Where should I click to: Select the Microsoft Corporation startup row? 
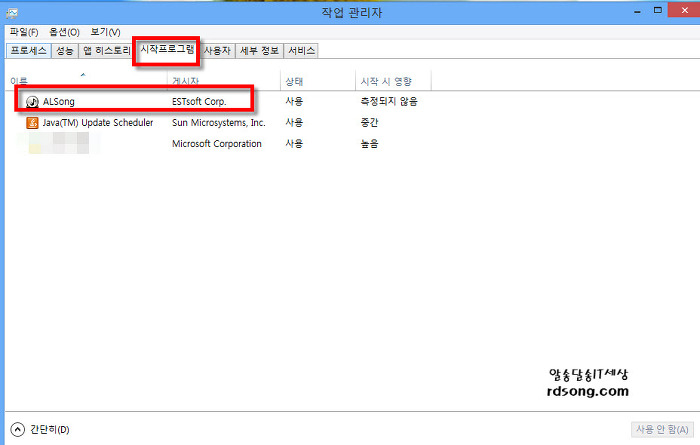[x=217, y=144]
